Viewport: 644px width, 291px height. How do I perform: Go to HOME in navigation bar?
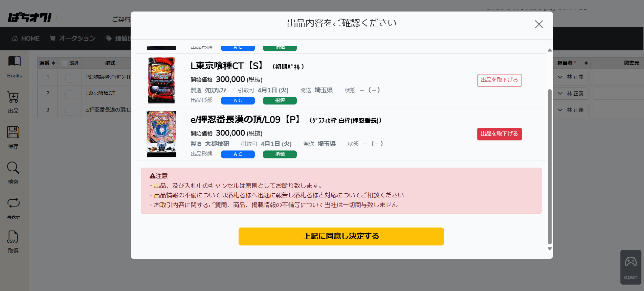pos(26,39)
